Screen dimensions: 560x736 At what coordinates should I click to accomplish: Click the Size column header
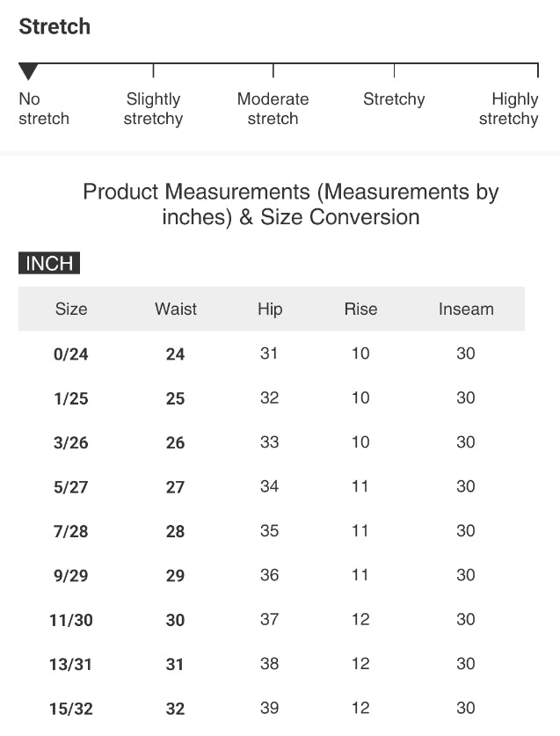click(x=71, y=309)
